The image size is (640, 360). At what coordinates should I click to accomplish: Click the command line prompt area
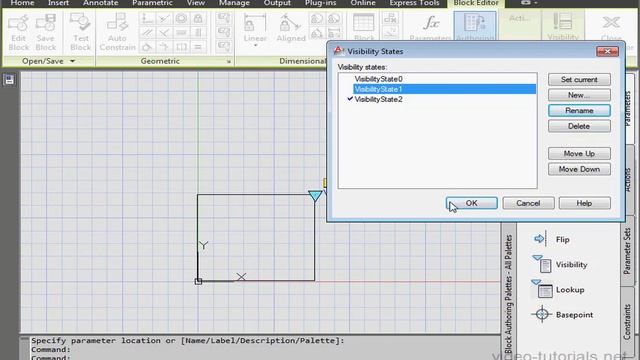(x=261, y=349)
